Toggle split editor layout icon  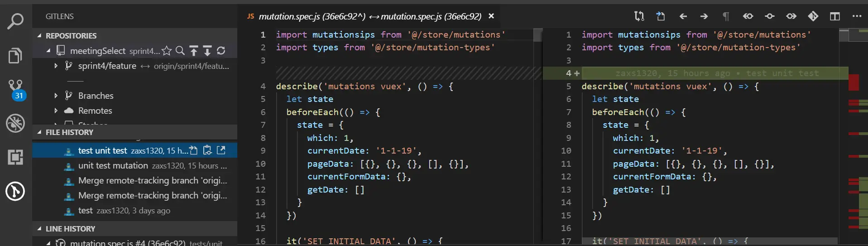pyautogui.click(x=834, y=16)
